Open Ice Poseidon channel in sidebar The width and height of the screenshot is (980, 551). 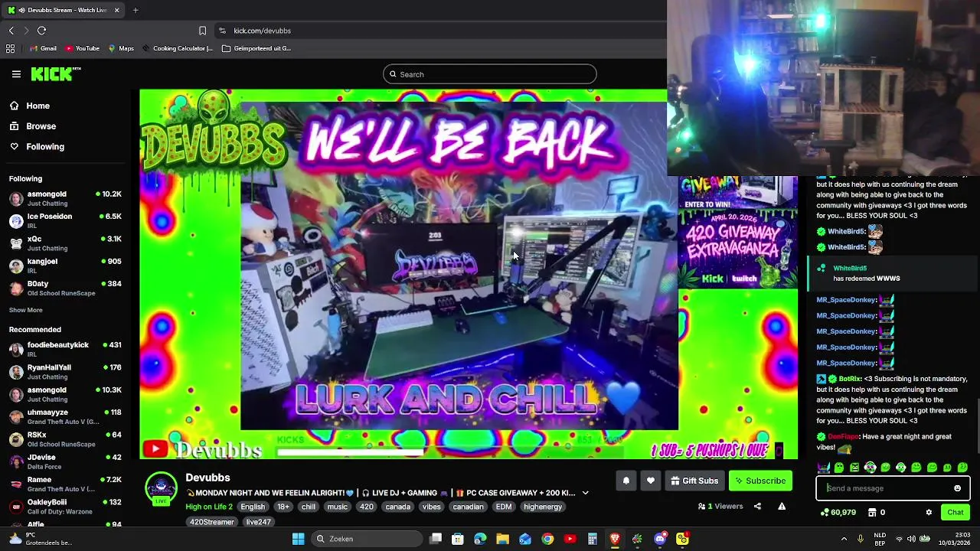(65, 221)
